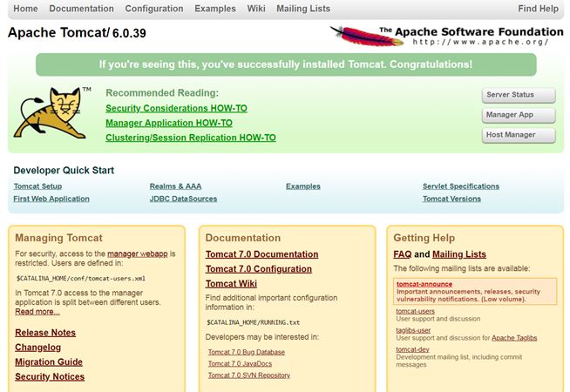Open Tomcat 7.0 Bug Database link
The height and width of the screenshot is (392, 570).
point(248,352)
